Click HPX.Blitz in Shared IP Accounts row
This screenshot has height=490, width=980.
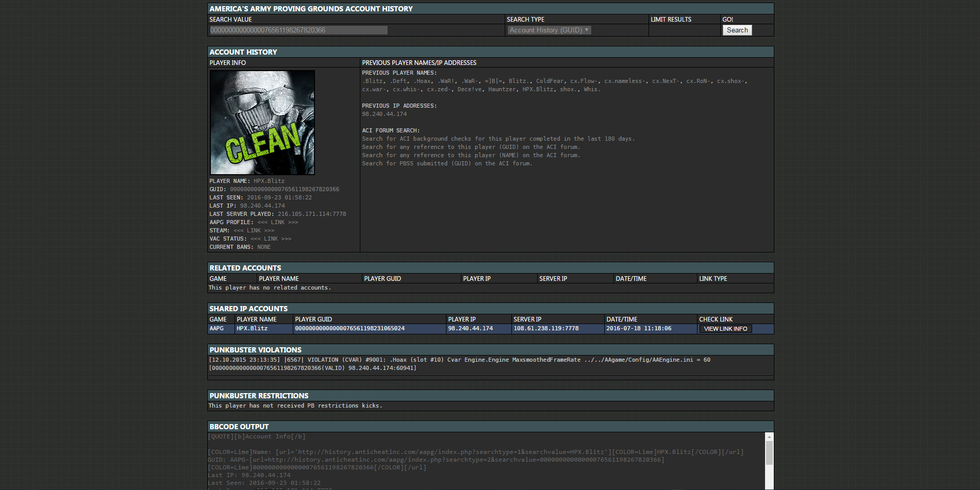point(252,328)
